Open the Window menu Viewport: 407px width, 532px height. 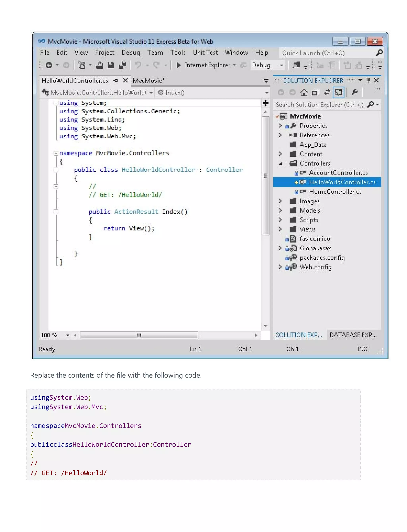[236, 52]
